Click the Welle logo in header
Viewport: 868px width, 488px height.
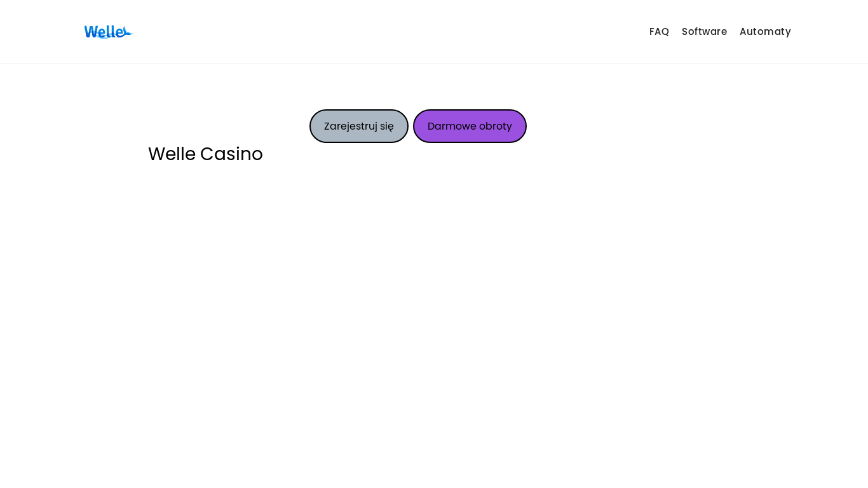(108, 32)
